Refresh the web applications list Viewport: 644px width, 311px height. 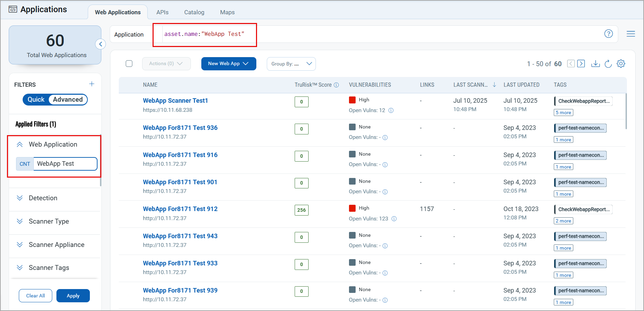pos(608,64)
